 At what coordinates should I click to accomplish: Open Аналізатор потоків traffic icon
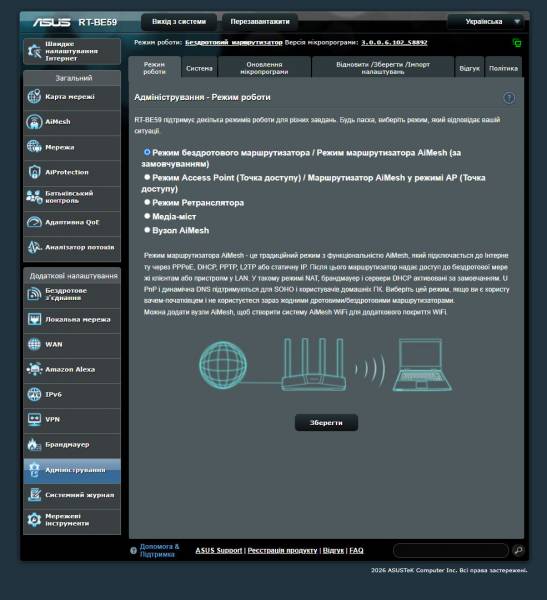[x=34, y=247]
